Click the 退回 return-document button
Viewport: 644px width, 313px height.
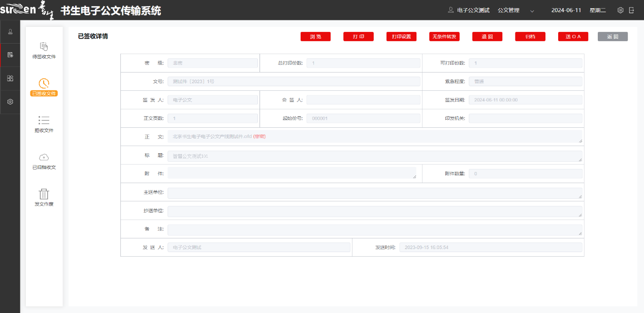point(487,37)
